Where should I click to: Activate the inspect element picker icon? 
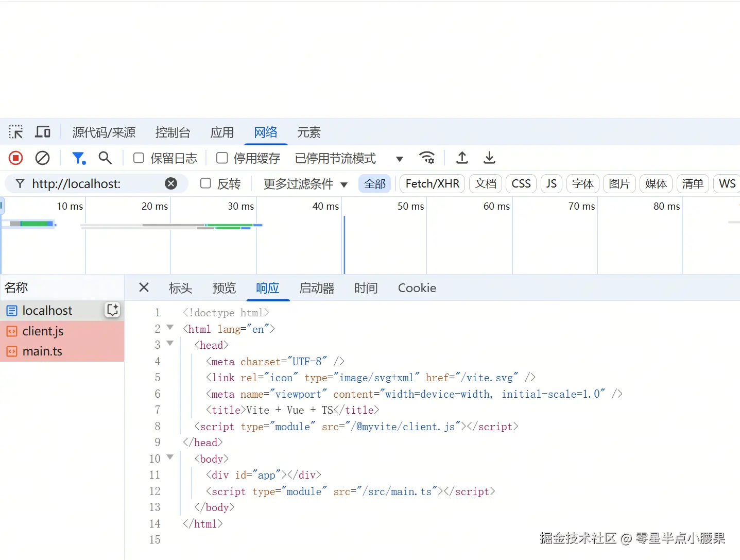16,132
